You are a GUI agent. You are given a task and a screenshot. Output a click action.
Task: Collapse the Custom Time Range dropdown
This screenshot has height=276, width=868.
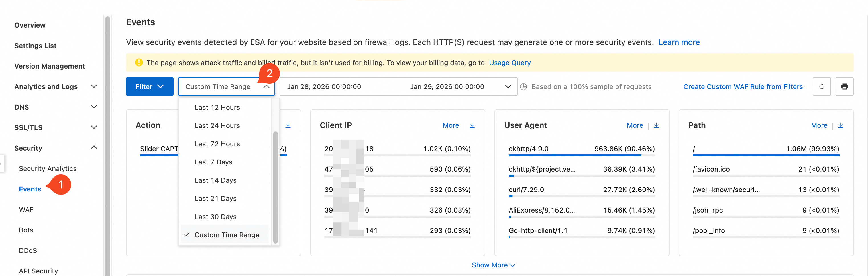[266, 86]
